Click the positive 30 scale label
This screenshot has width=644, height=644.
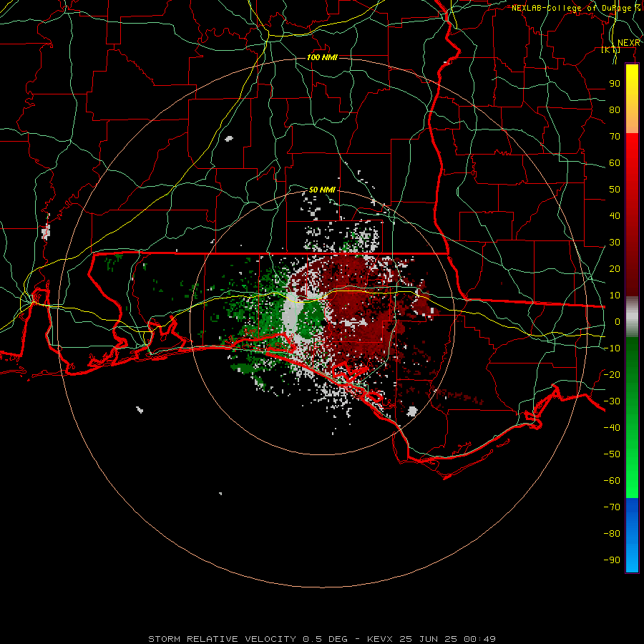[615, 243]
